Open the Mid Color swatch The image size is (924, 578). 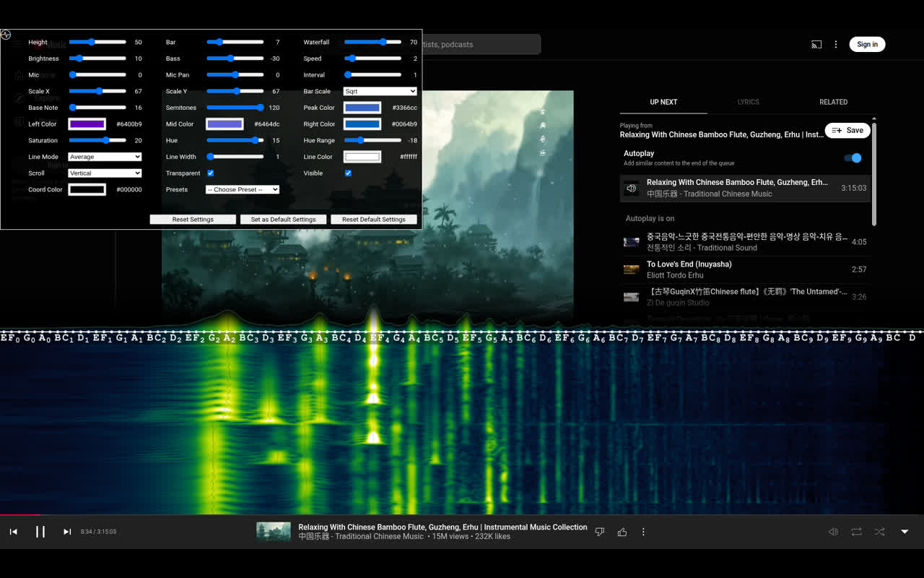tap(225, 124)
